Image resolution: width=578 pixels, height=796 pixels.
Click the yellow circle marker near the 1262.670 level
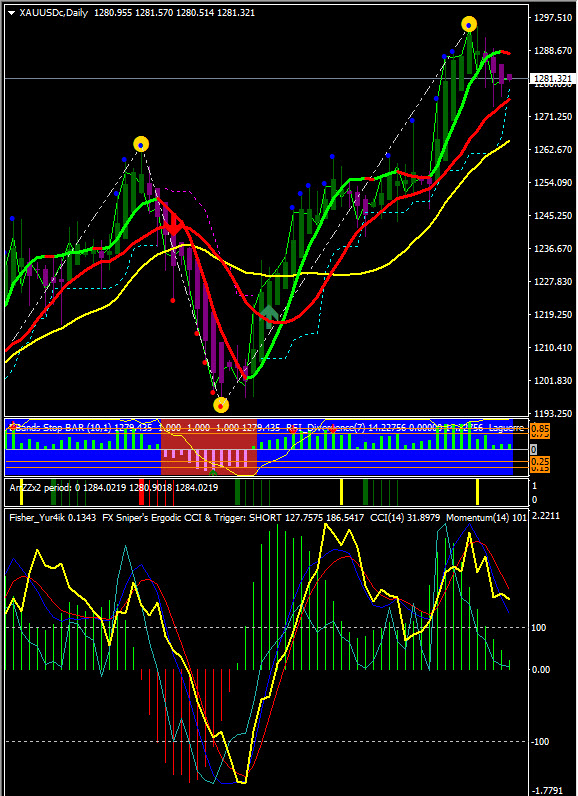pyautogui.click(x=141, y=145)
